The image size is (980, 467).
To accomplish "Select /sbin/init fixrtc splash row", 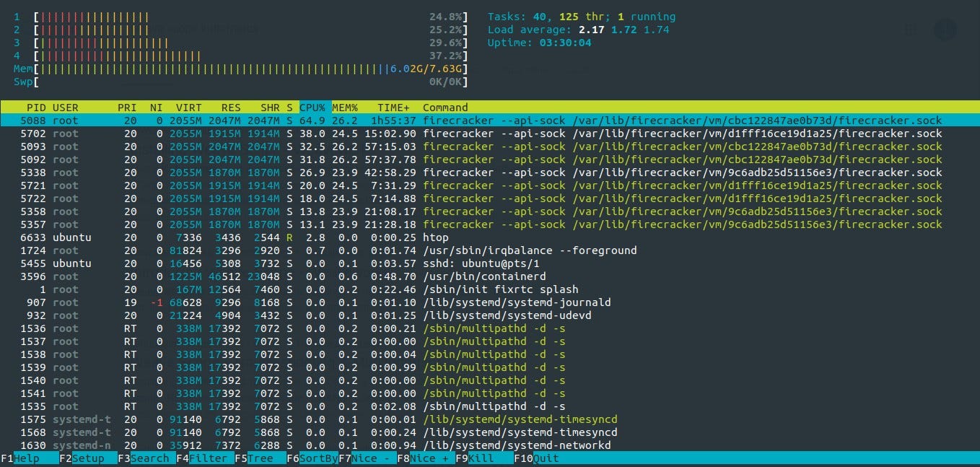I will click(x=490, y=289).
